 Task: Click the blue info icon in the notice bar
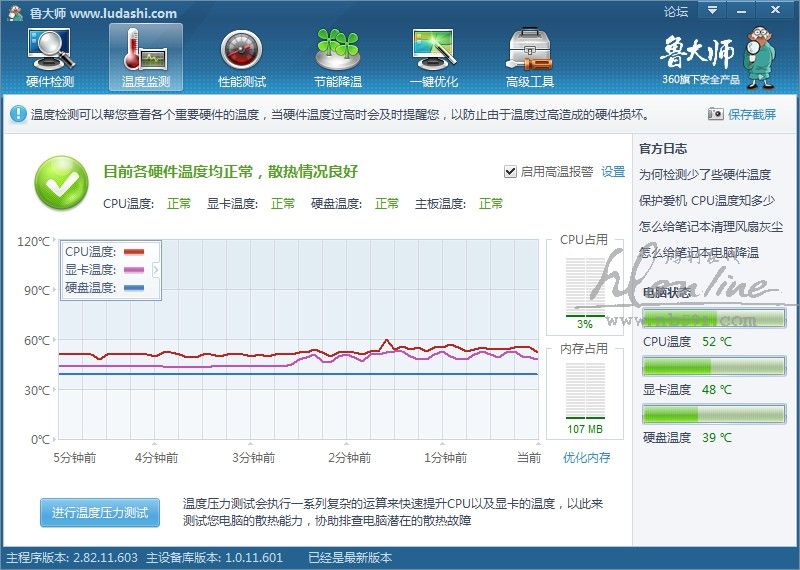tap(18, 113)
